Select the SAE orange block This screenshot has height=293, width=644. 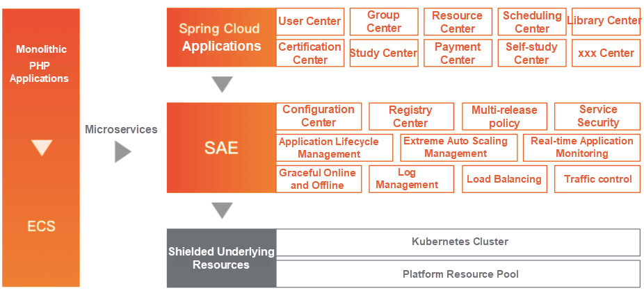[221, 148]
